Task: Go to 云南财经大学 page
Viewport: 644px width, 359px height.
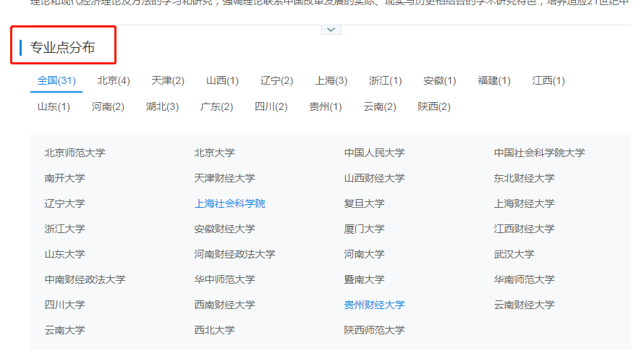Action: [524, 305]
